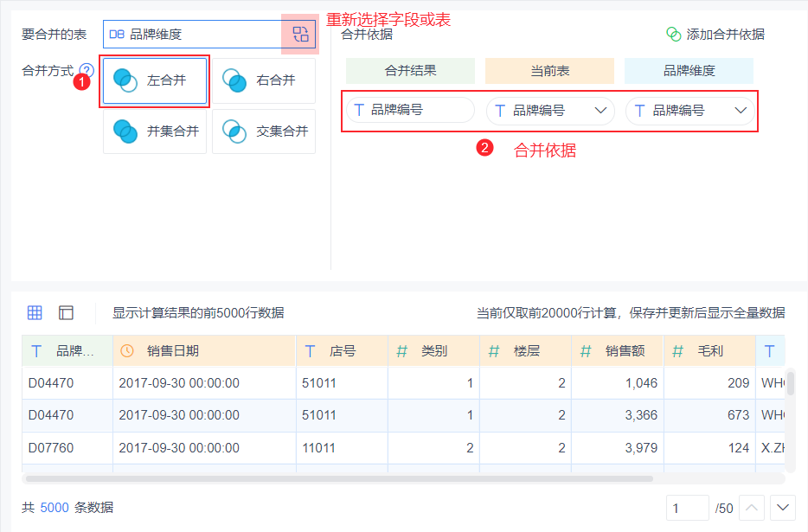Go to previous page with up chevron
This screenshot has width=808, height=532.
751,508
